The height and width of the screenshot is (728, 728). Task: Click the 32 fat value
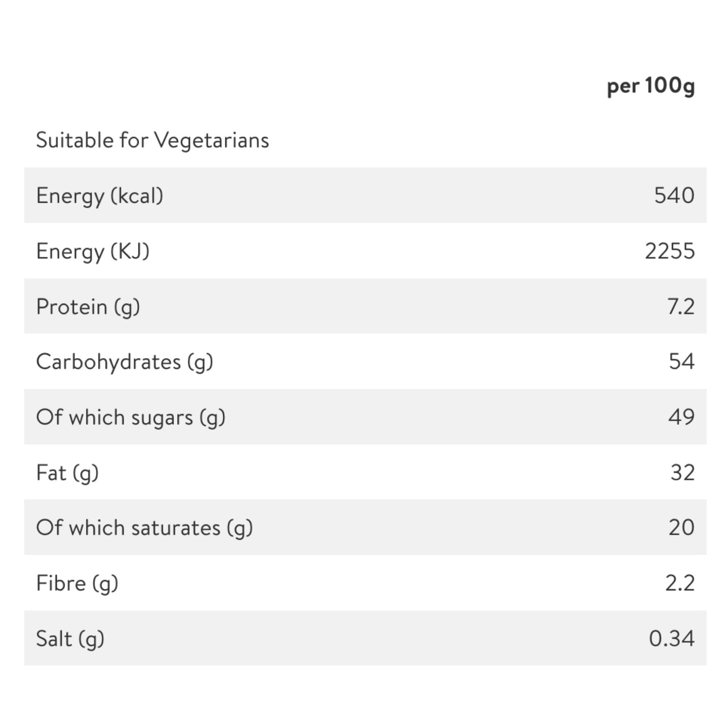[683, 472]
